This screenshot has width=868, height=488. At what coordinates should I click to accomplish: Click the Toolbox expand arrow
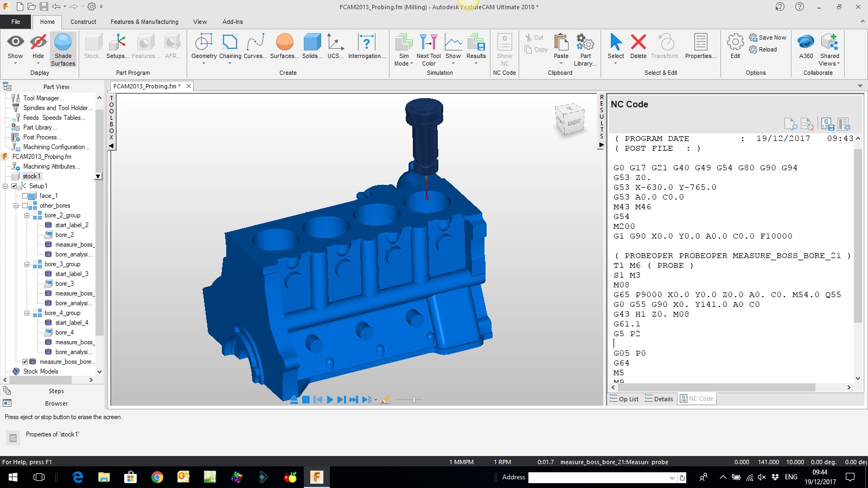pyautogui.click(x=111, y=146)
